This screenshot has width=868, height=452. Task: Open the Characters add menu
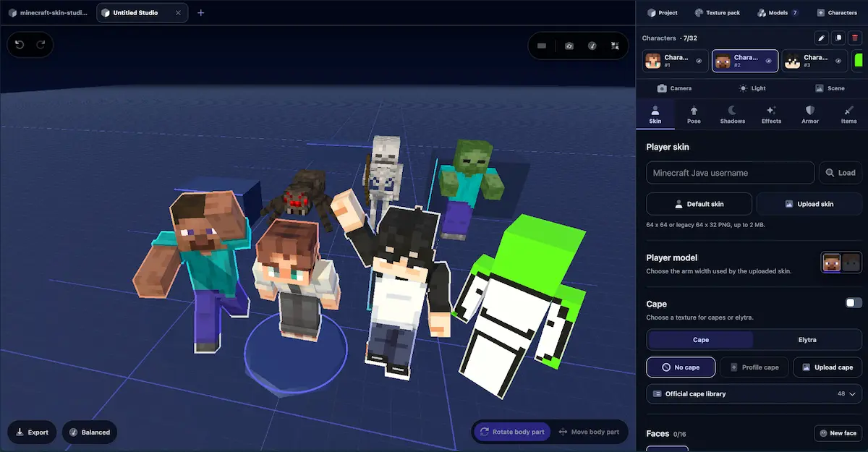tap(837, 12)
